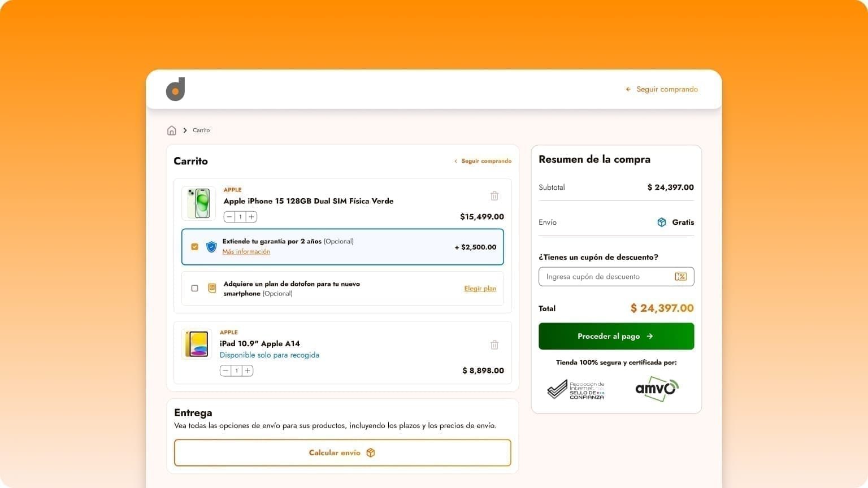
Task: Click the APPLE brand label above the iPad
Action: click(x=229, y=333)
